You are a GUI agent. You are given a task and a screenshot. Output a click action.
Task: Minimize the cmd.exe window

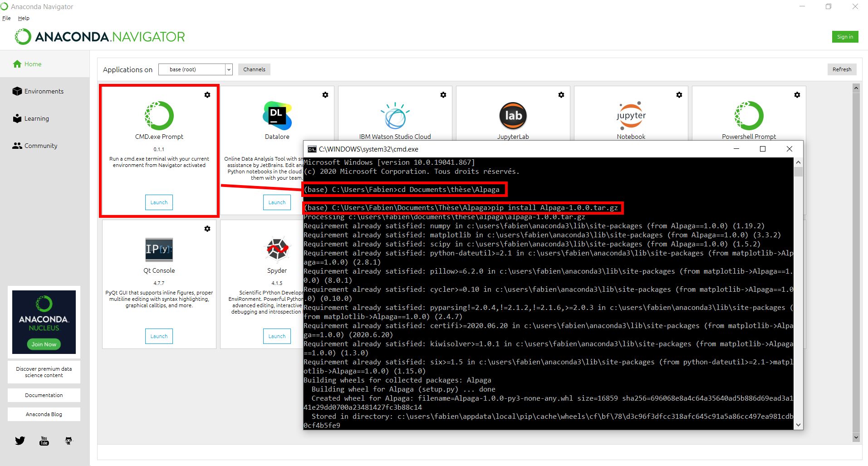coord(736,149)
